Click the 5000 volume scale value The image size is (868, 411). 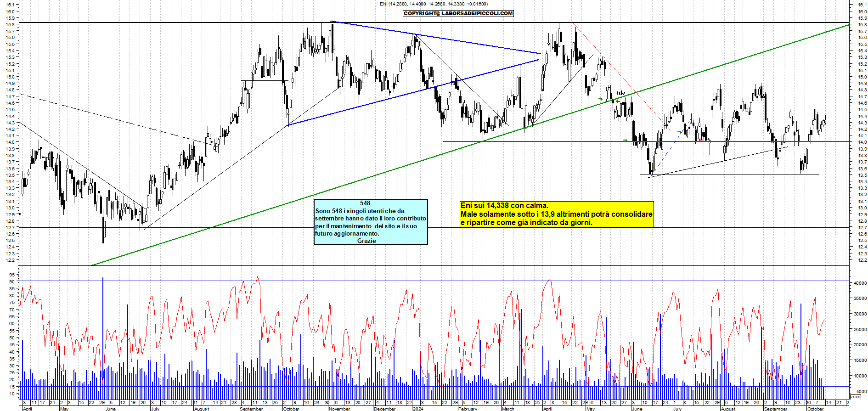861,391
